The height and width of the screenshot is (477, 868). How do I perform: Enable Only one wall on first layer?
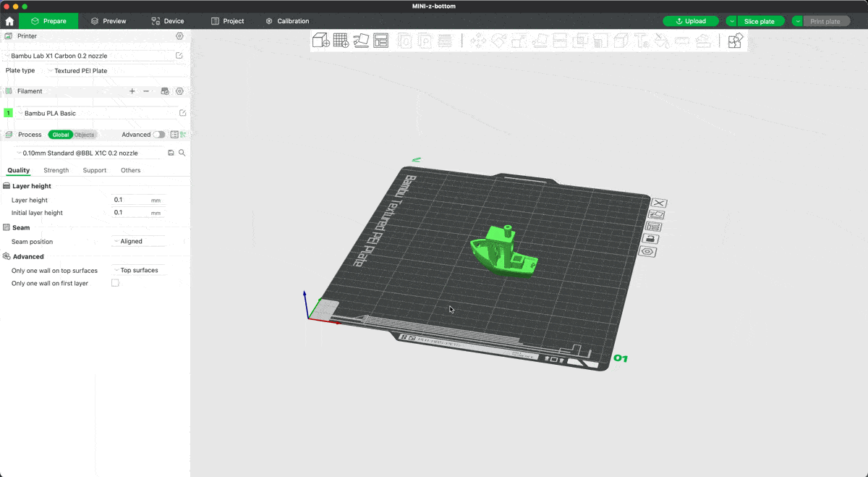click(x=115, y=283)
